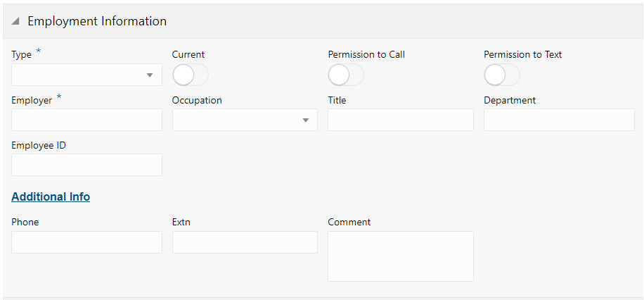The width and height of the screenshot is (644, 300).
Task: Click the Employment Information header title
Action: click(x=97, y=21)
